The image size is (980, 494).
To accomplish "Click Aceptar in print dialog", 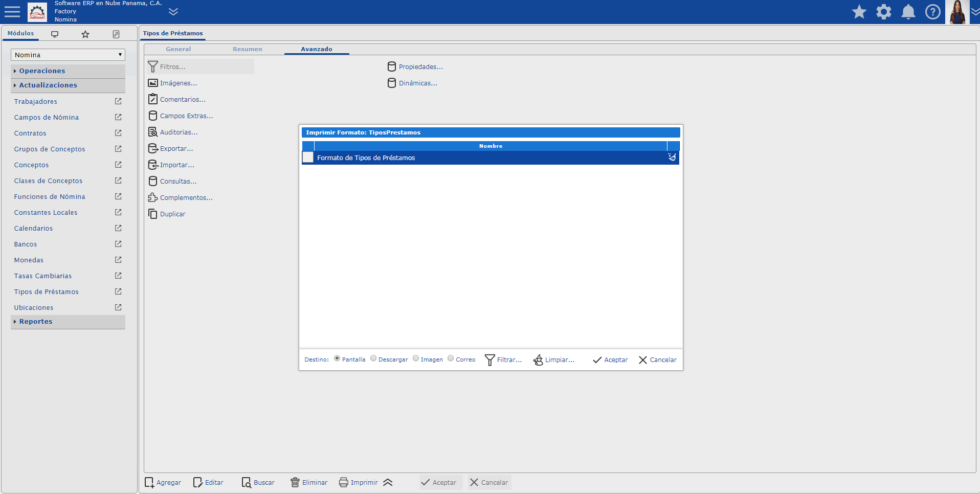I will (610, 360).
